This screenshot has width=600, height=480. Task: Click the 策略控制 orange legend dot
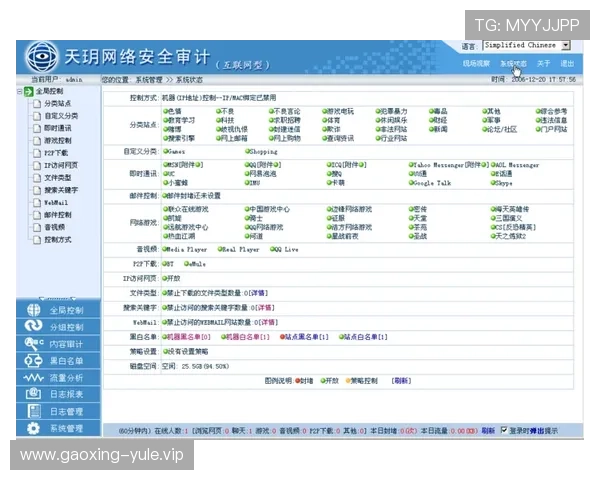[x=348, y=381]
